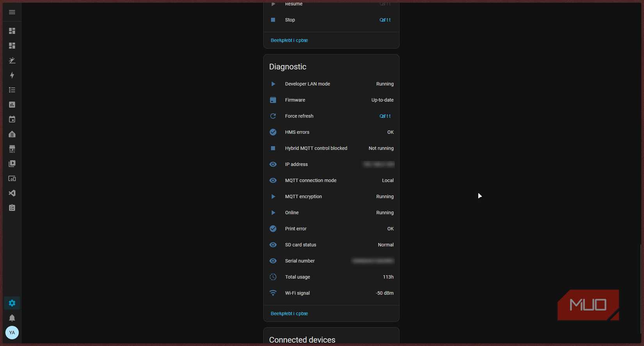
Task: Click the eye icon beside MQTT connection mode
Action: pyautogui.click(x=273, y=181)
